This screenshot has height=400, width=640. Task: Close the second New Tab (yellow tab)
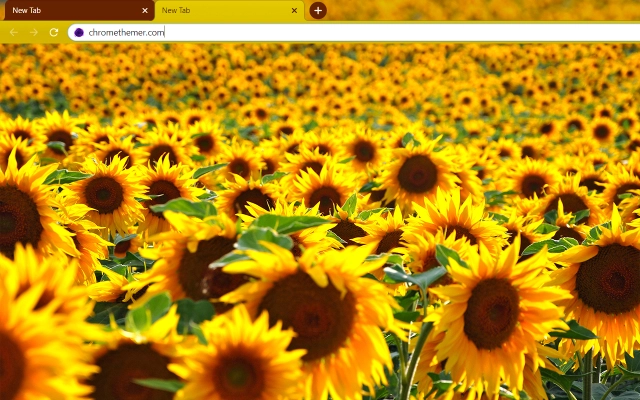pyautogui.click(x=294, y=11)
